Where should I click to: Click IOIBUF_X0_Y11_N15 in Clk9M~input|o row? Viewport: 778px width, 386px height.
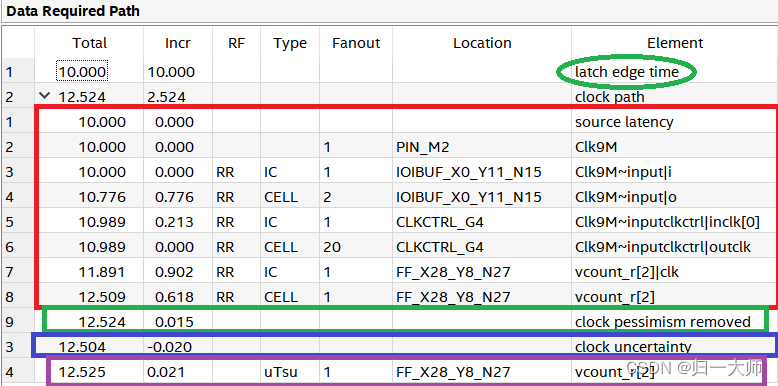pyautogui.click(x=469, y=197)
